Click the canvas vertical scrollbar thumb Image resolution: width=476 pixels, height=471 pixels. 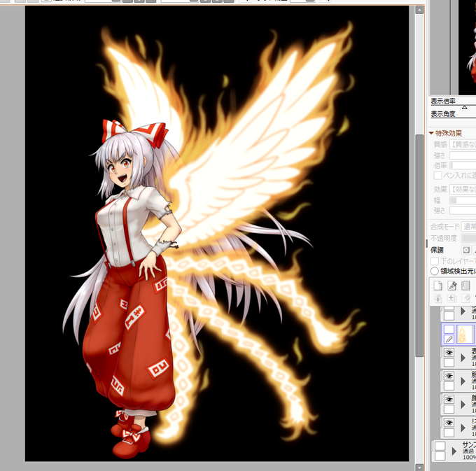coord(419,246)
